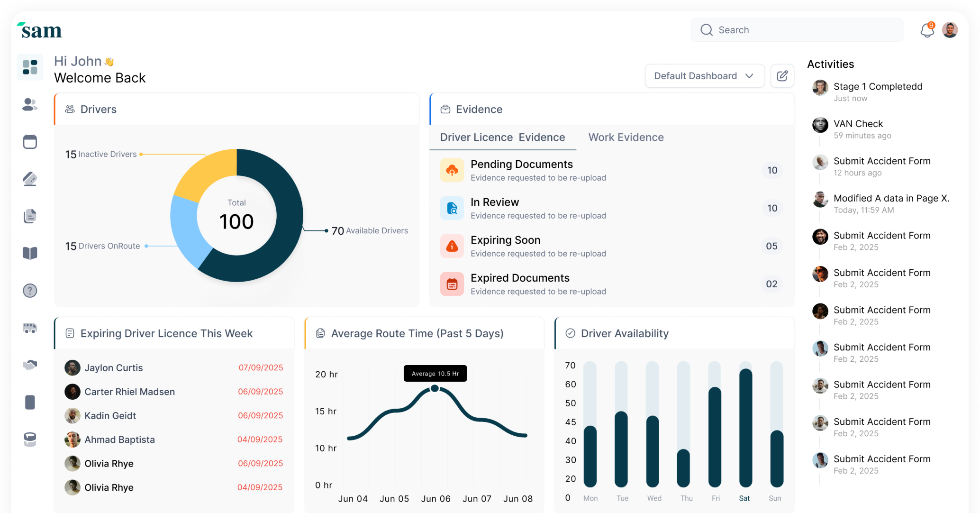Open the open book sidebar icon
980x513 pixels.
click(x=30, y=253)
